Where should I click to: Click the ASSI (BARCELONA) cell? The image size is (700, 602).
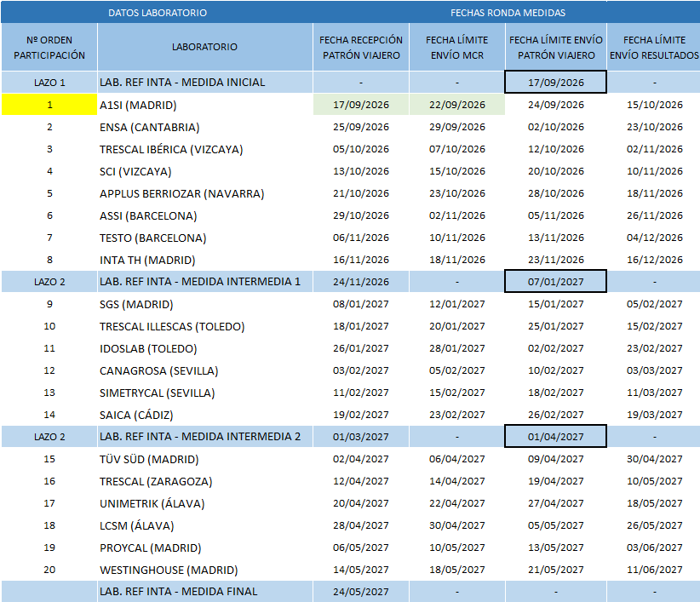205,215
